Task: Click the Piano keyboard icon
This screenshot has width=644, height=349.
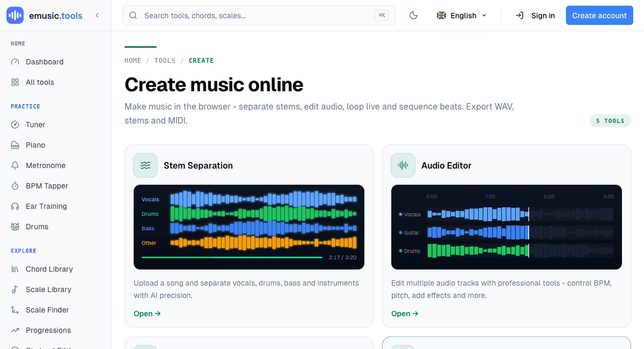Action: (15, 145)
